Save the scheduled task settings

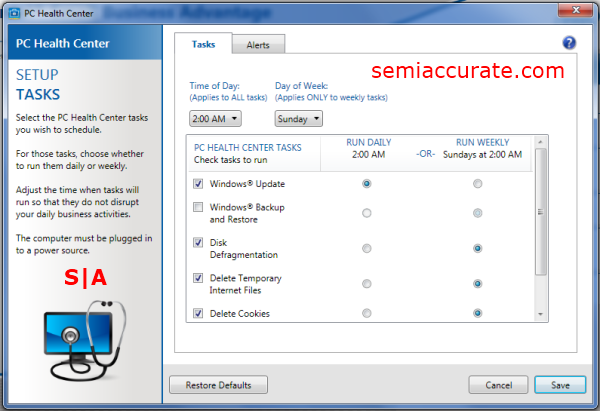[x=559, y=385]
